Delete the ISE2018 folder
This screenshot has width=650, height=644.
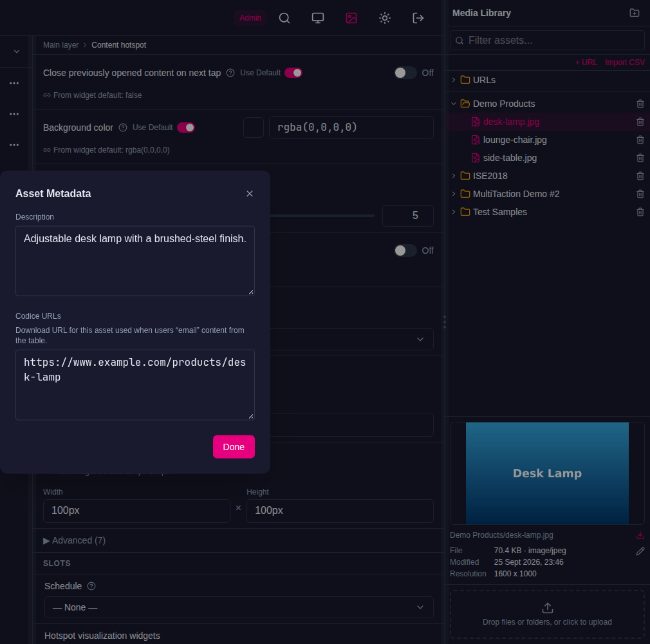tap(640, 176)
